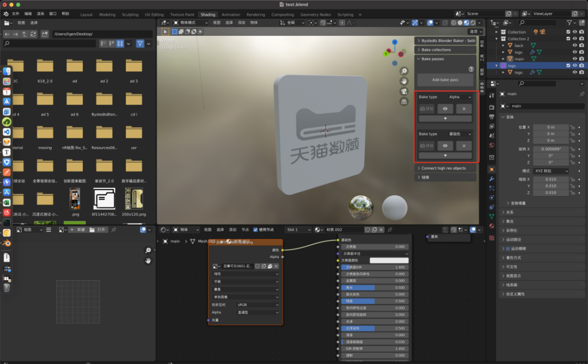Uncheck Collection 2 exclude checkbox
This screenshot has height=364, width=588.
coord(568,39)
